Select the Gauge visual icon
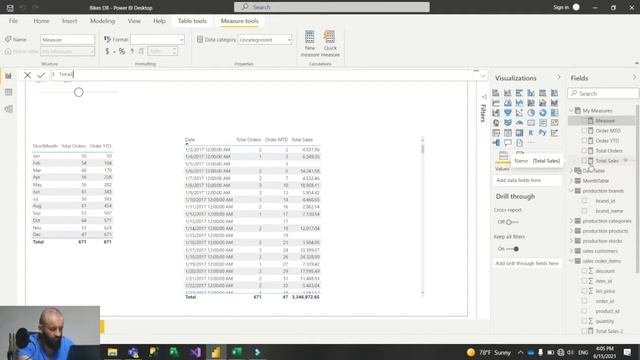 pos(519,122)
